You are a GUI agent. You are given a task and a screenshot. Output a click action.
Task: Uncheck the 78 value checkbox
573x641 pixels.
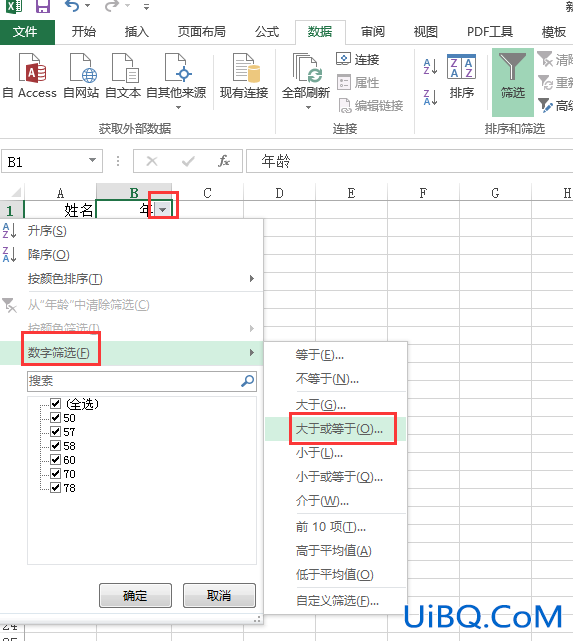pos(56,488)
